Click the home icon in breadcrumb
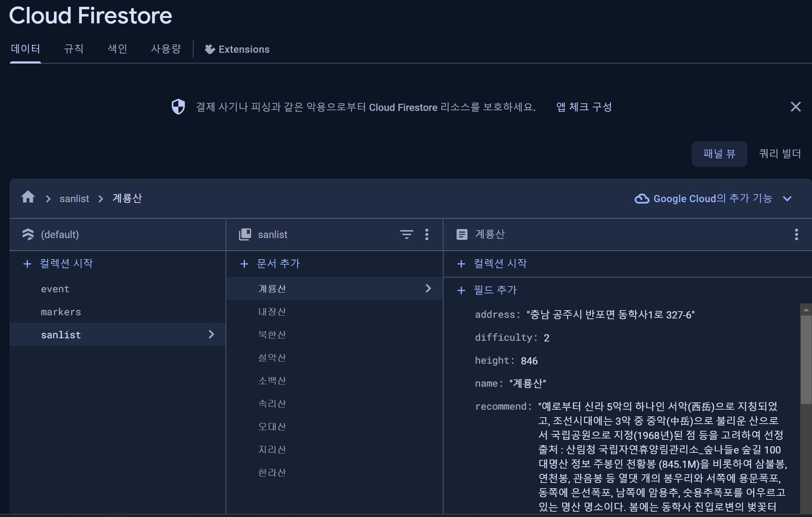This screenshot has height=517, width=812. click(28, 197)
